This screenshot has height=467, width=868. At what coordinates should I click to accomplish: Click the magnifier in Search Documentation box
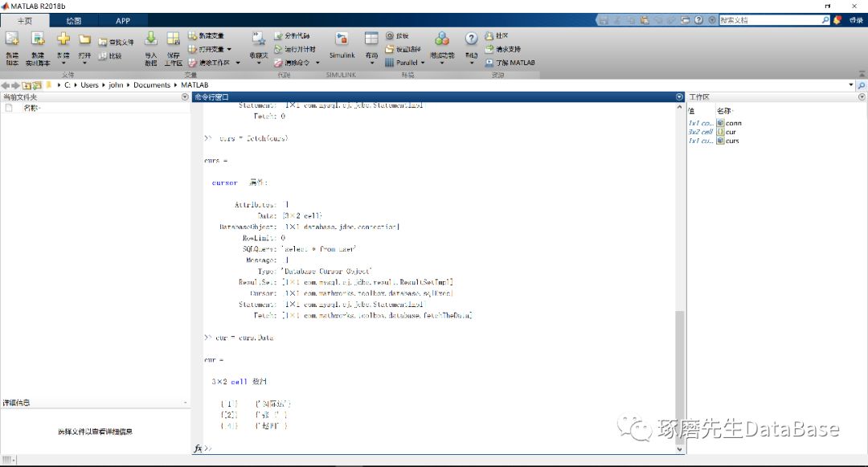coord(825,20)
